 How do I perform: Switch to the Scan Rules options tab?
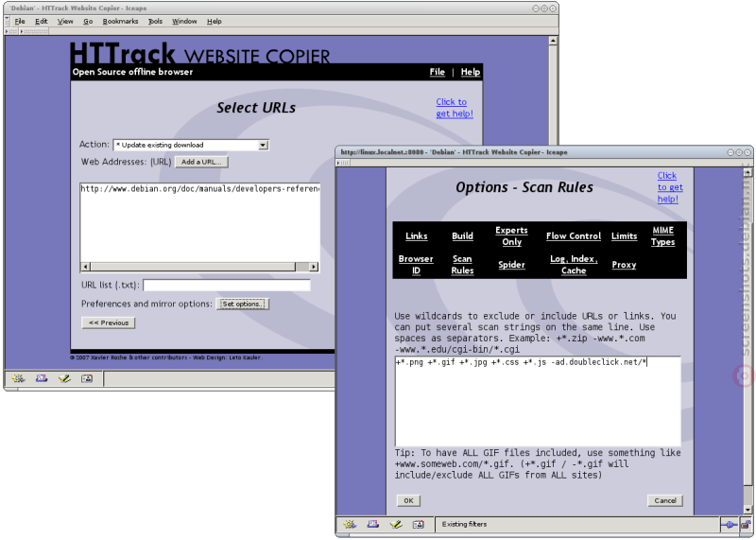tap(462, 265)
